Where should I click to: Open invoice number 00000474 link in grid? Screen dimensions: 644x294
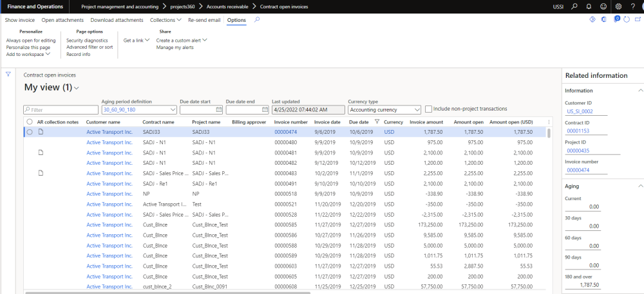coord(285,132)
